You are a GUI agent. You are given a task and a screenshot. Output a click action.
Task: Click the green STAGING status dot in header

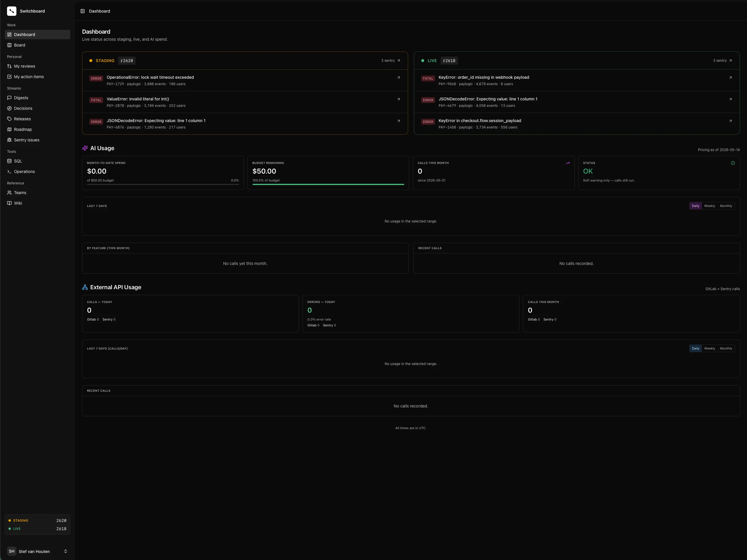pos(91,61)
